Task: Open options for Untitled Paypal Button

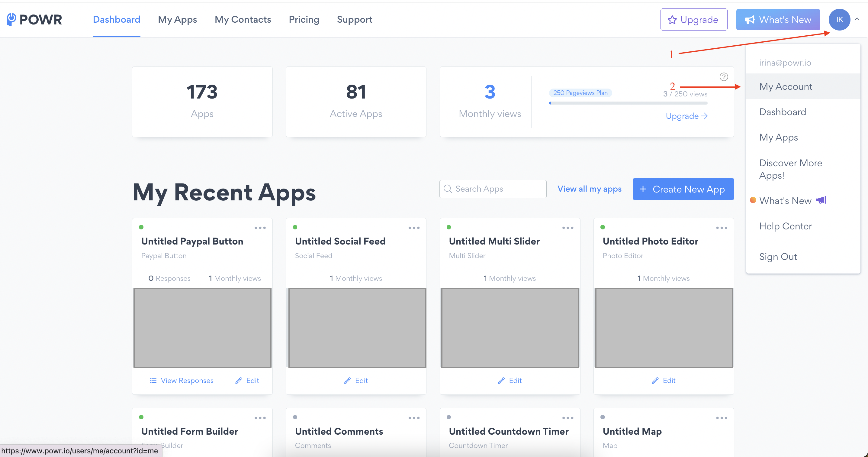Action: coord(260,228)
